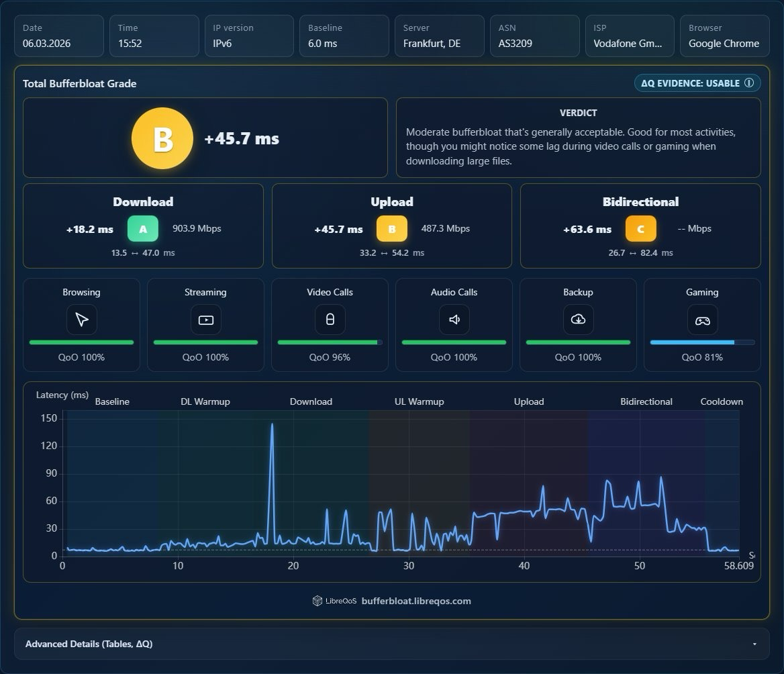Click the ΔQ EVIDENCE: USABLE badge
This screenshot has width=784, height=674.
click(697, 83)
